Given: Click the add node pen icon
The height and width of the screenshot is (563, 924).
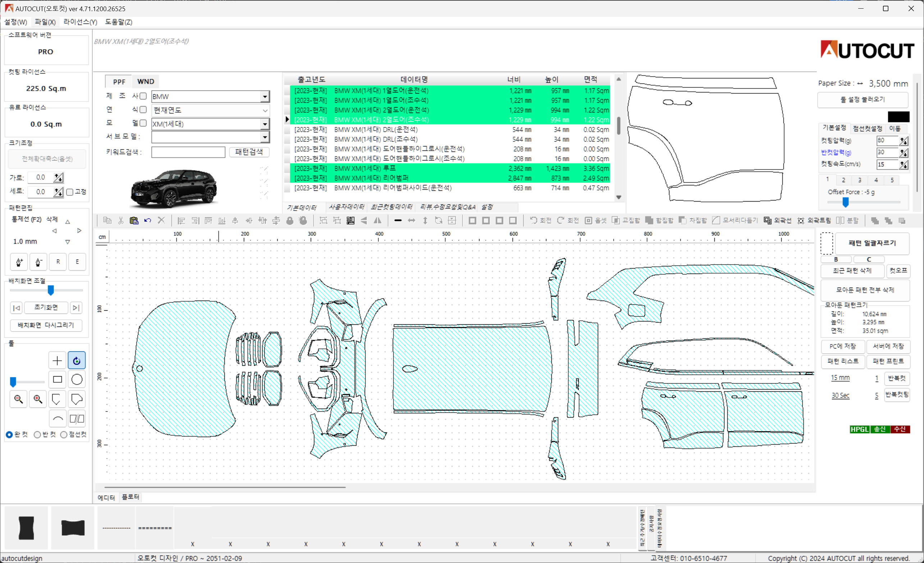Looking at the screenshot, I should pyautogui.click(x=19, y=262).
